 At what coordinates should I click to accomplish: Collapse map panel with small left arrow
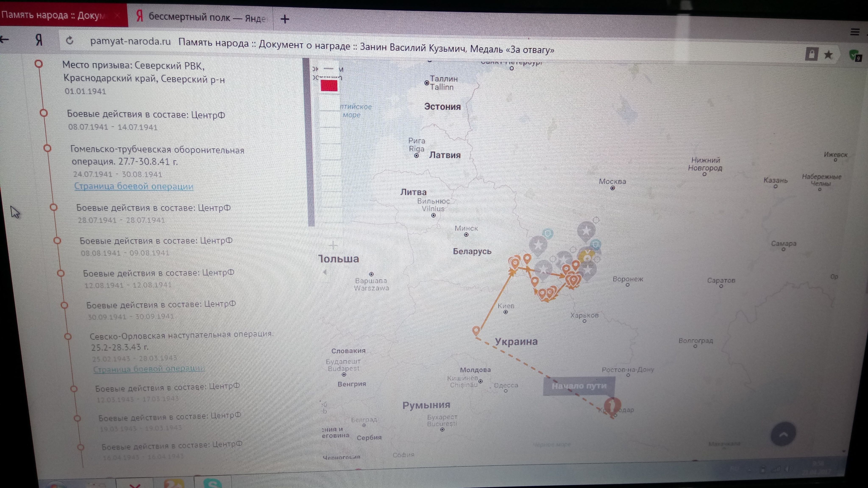click(x=325, y=272)
